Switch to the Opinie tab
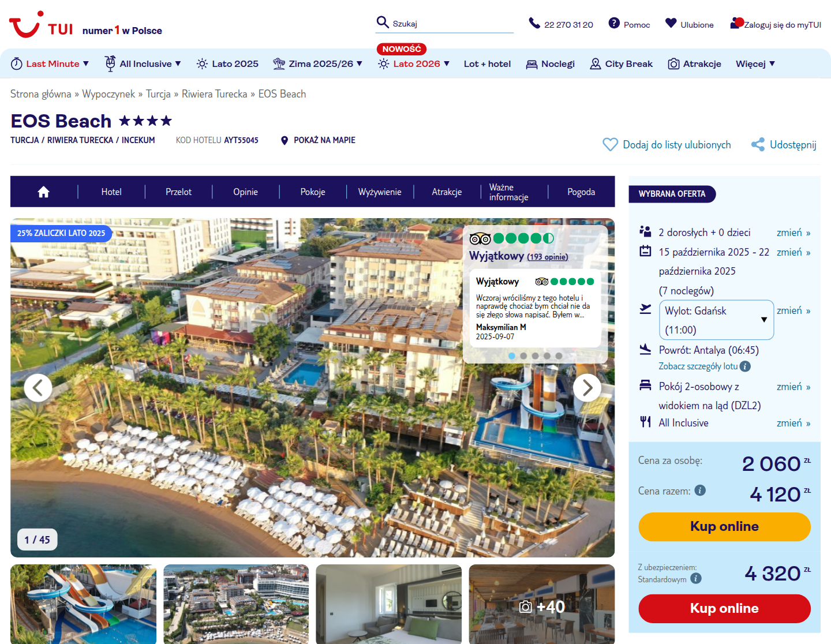This screenshot has height=644, width=831. tap(245, 192)
